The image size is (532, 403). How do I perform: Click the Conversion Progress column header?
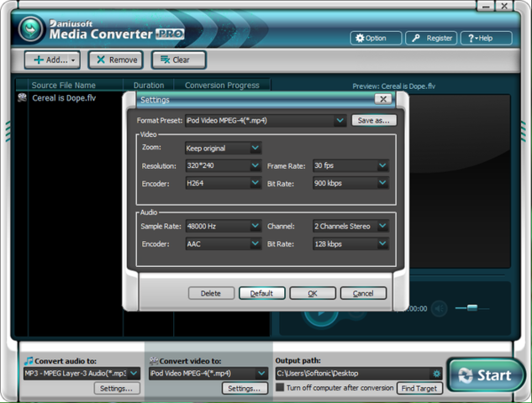[x=222, y=85]
